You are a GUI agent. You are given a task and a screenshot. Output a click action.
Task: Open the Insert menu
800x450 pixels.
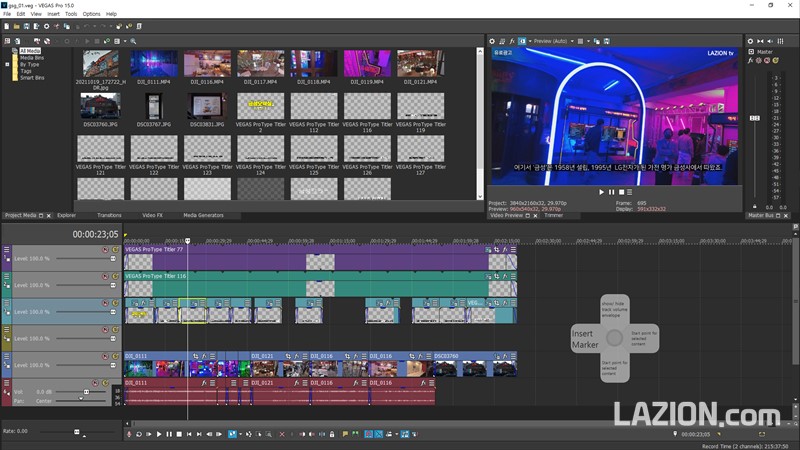click(54, 14)
